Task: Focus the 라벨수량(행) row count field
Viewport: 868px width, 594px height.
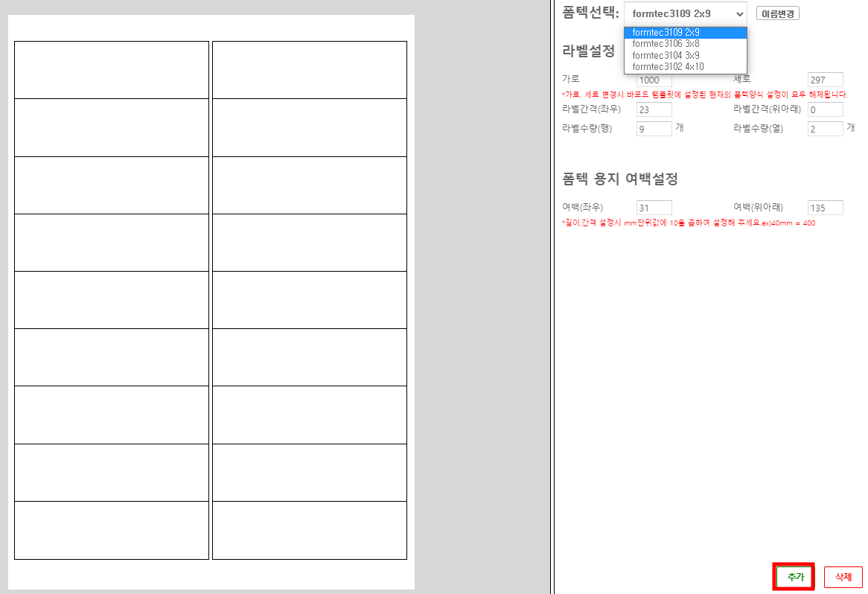Action: (x=654, y=129)
